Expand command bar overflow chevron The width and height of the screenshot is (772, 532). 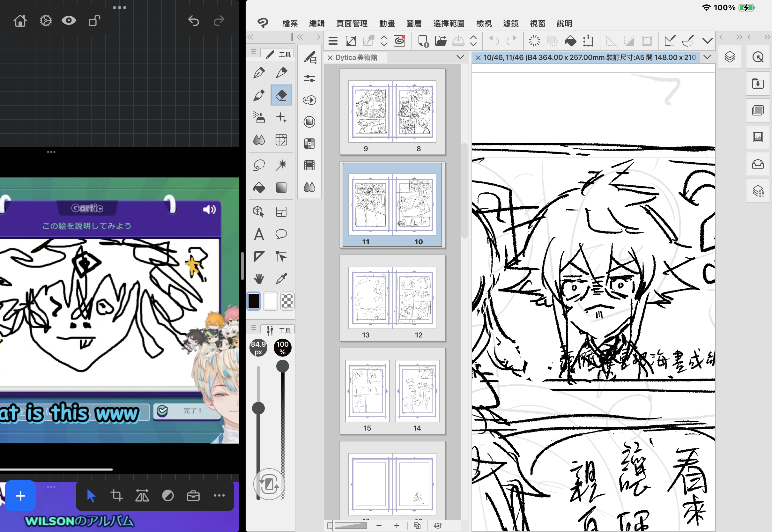coord(707,41)
